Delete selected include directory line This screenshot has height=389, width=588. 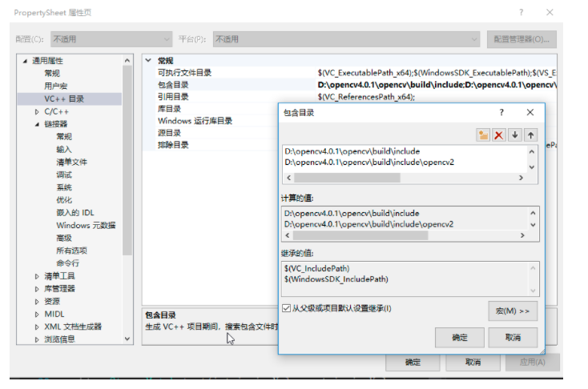pos(499,135)
